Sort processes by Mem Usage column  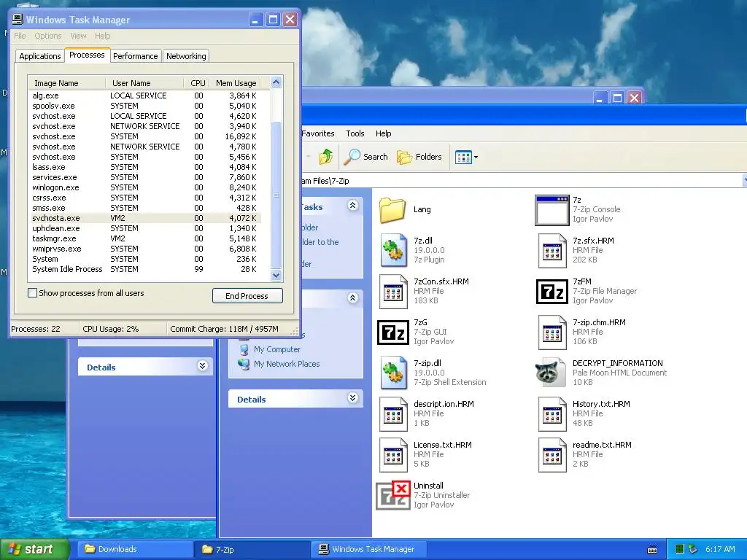pyautogui.click(x=236, y=83)
